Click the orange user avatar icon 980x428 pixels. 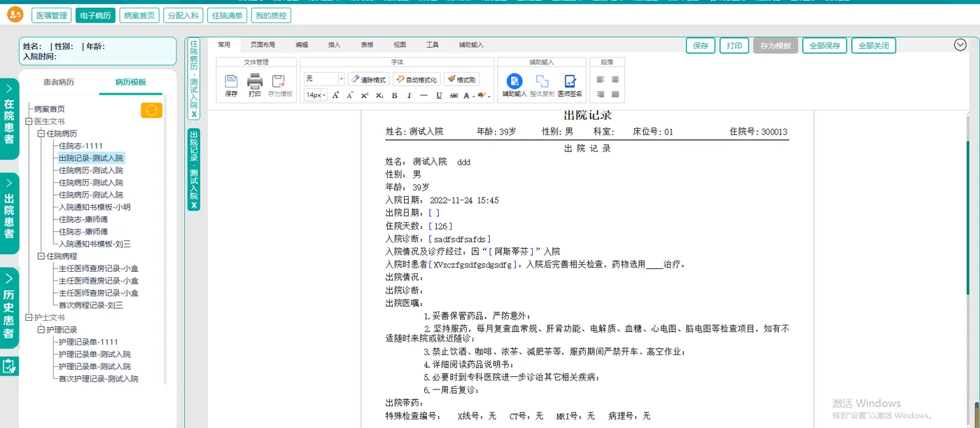coord(15,15)
